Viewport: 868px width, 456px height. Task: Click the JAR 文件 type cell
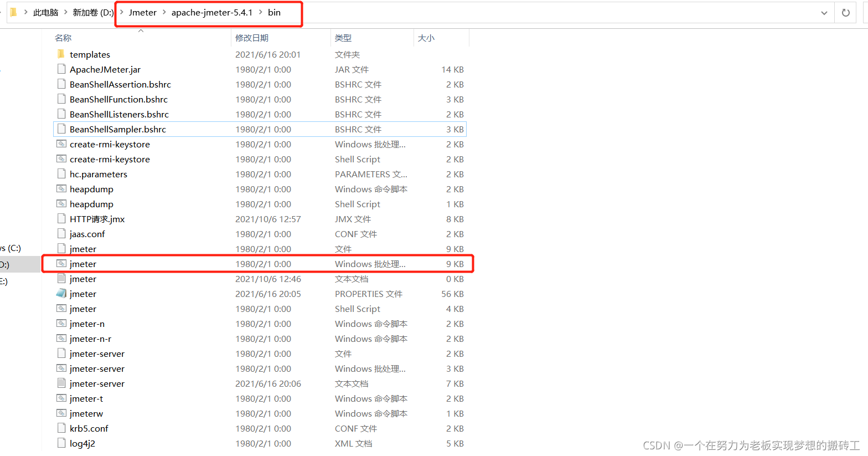click(x=352, y=69)
